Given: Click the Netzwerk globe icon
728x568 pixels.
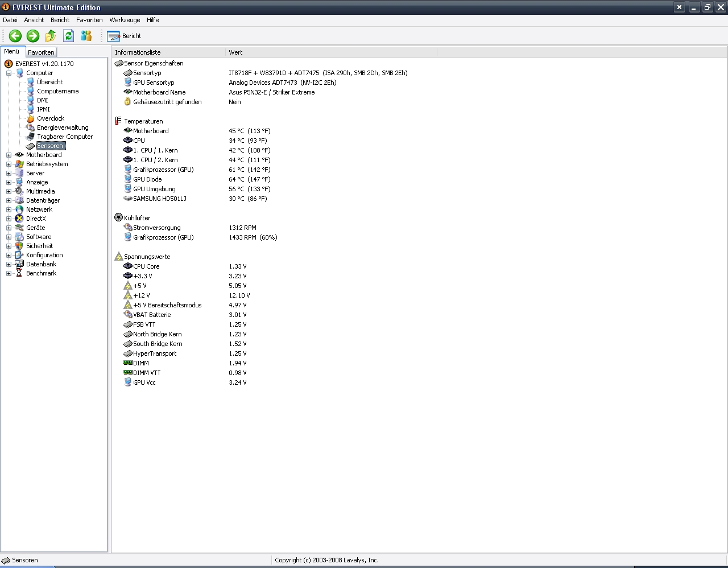Looking at the screenshot, I should coord(19,209).
